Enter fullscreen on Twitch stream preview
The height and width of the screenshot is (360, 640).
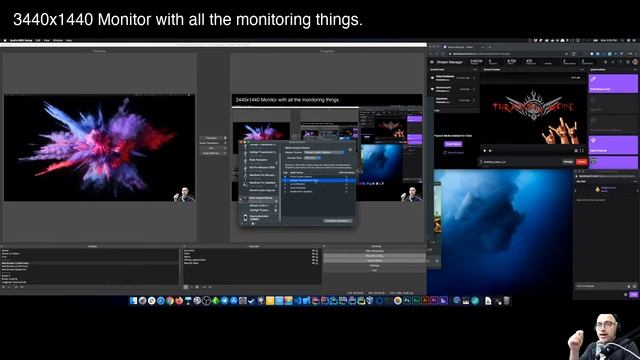pos(582,151)
